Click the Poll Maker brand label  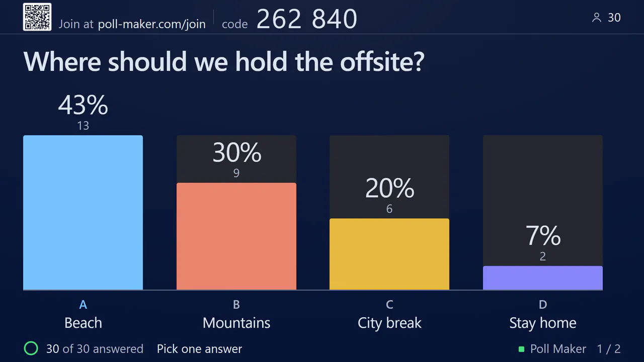558,349
